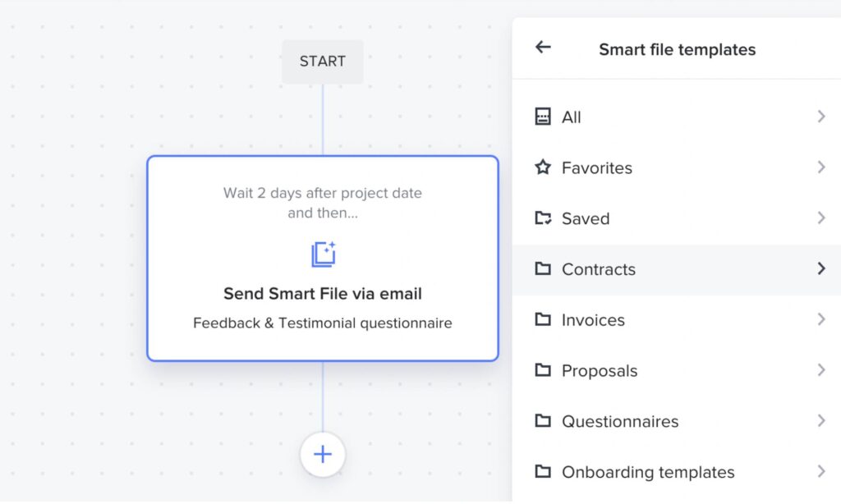Click the Smart File icon on the workflow step
Viewport: 841px width, 504px height.
click(323, 254)
